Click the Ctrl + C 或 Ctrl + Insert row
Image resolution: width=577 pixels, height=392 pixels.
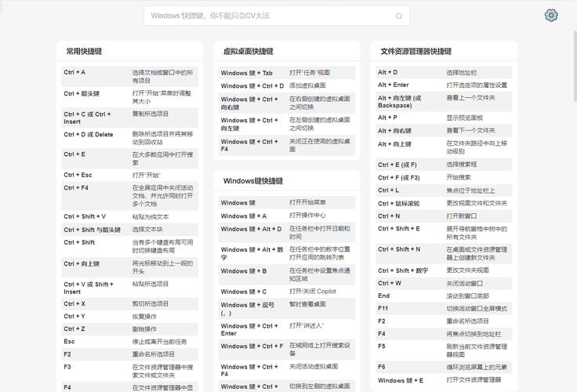tap(129, 118)
